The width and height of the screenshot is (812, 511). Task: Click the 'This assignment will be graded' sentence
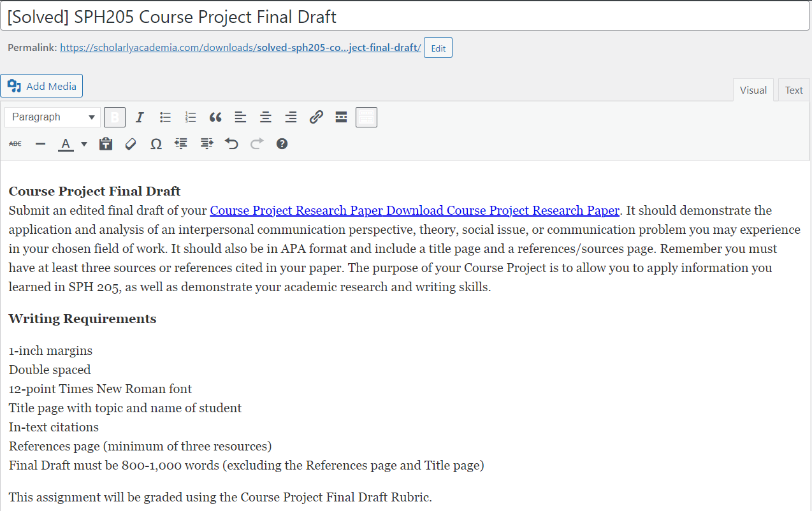click(x=221, y=497)
